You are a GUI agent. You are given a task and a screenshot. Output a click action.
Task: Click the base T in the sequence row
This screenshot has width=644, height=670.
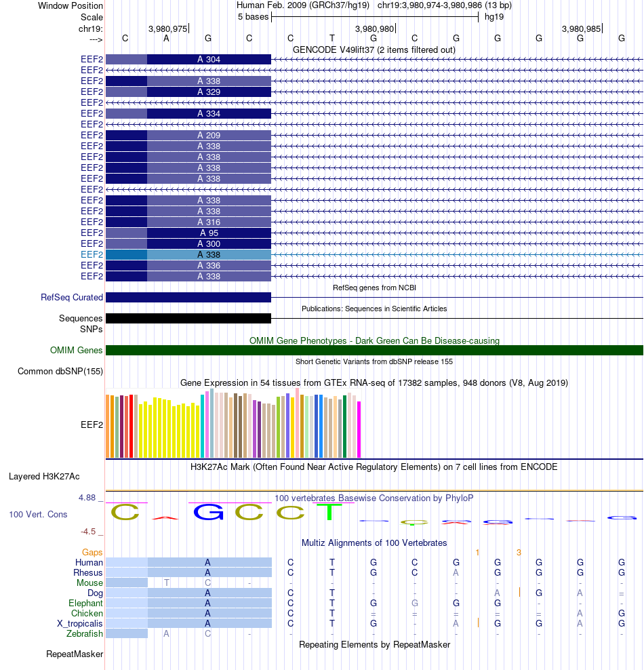pyautogui.click(x=331, y=39)
